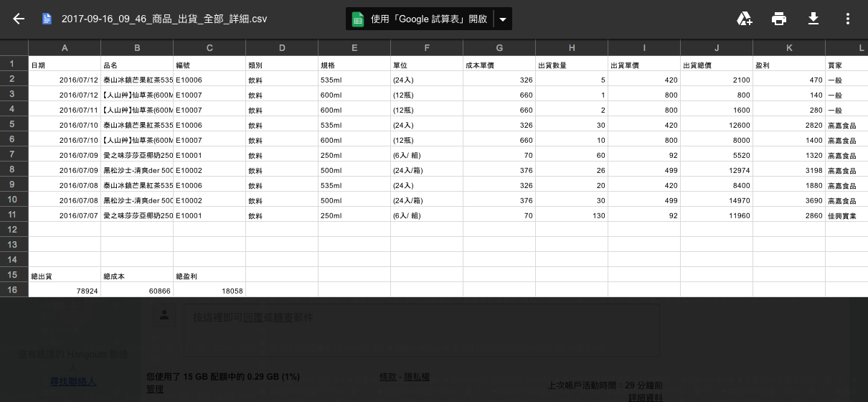Expand the open-with dropdown arrow
Image resolution: width=868 pixels, height=402 pixels.
pos(503,19)
